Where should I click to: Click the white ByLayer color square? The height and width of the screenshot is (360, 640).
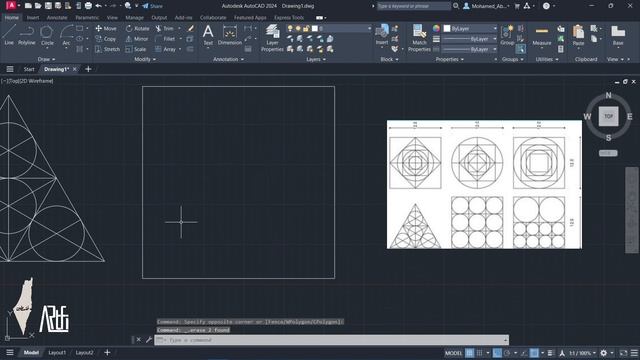click(x=447, y=29)
